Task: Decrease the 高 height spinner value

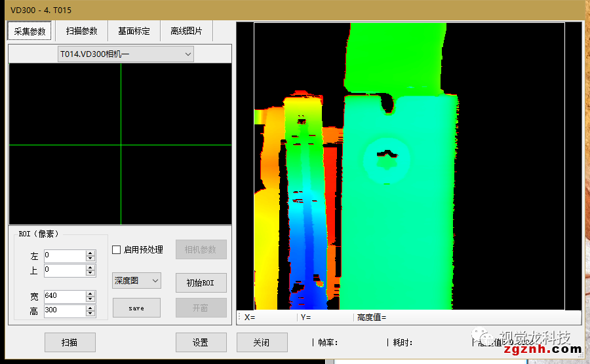Action: [90, 314]
